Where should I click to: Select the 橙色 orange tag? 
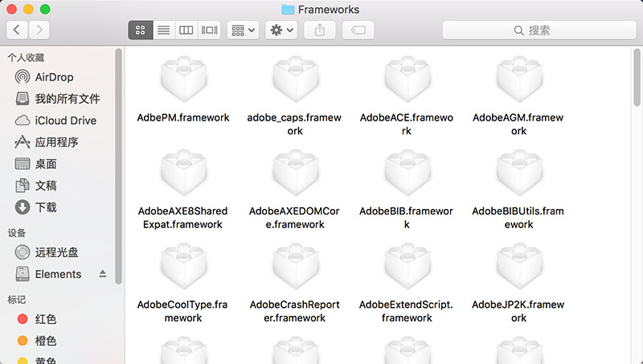[x=37, y=341]
